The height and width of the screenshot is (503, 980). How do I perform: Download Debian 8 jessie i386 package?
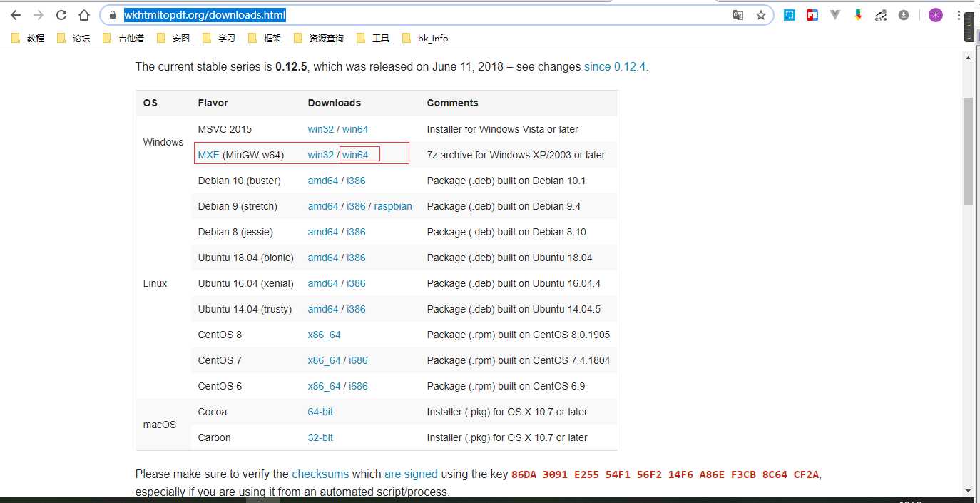click(356, 232)
